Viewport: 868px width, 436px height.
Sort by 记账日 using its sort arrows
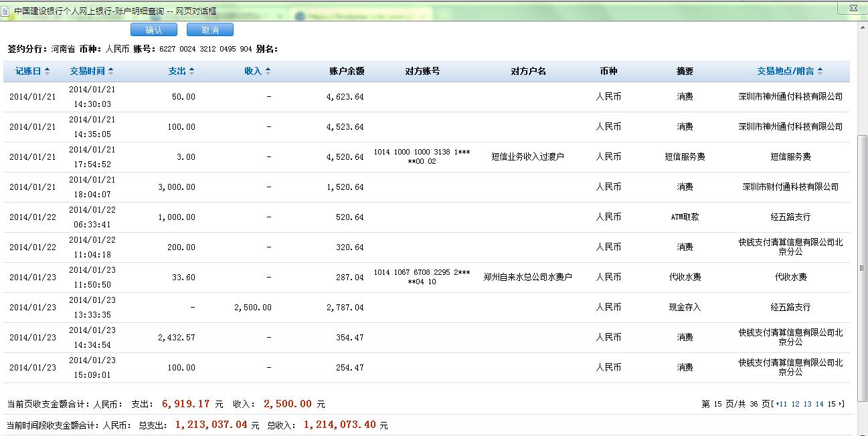tap(47, 72)
